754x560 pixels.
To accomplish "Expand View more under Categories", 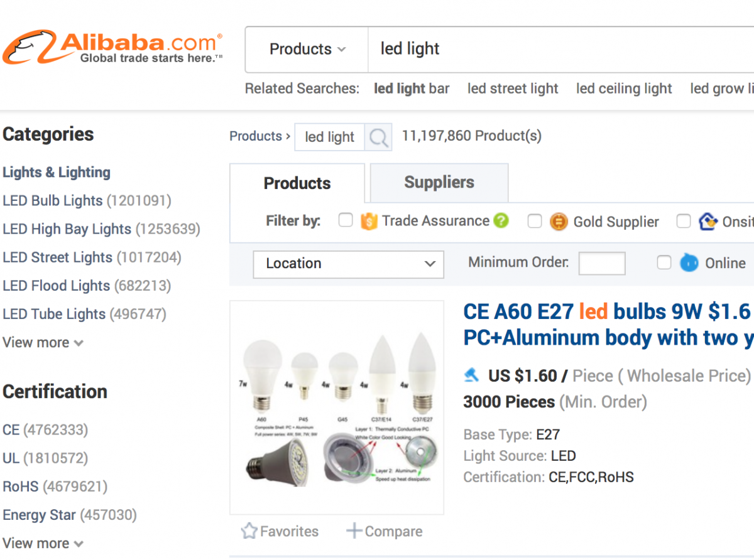I will click(x=43, y=343).
